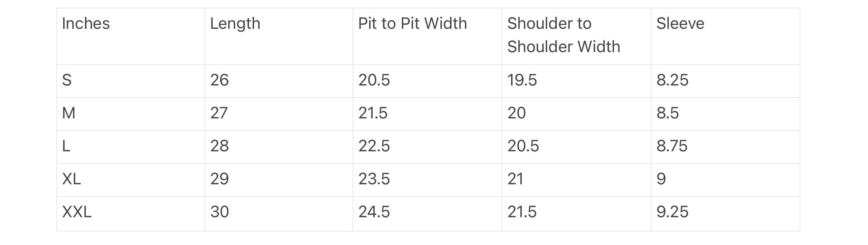Select the XL length value 29
The image size is (868, 245).
[x=220, y=179]
